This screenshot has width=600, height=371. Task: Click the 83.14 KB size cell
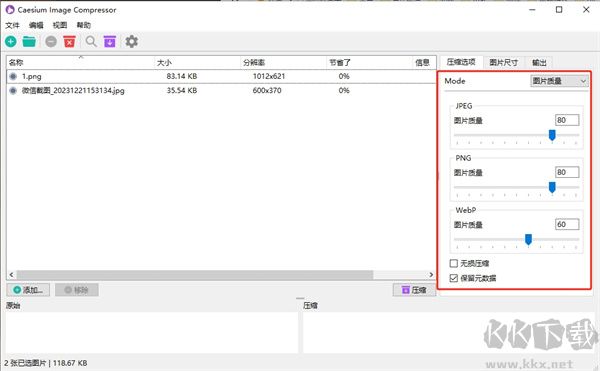(x=182, y=76)
